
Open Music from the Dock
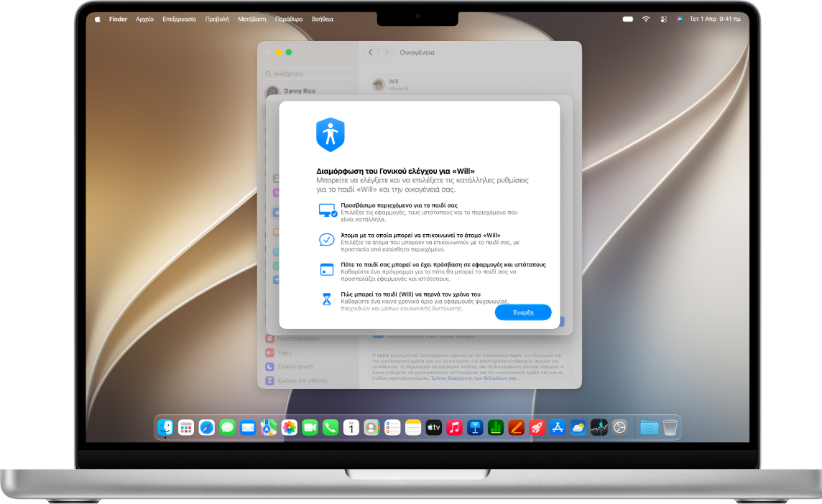(455, 427)
